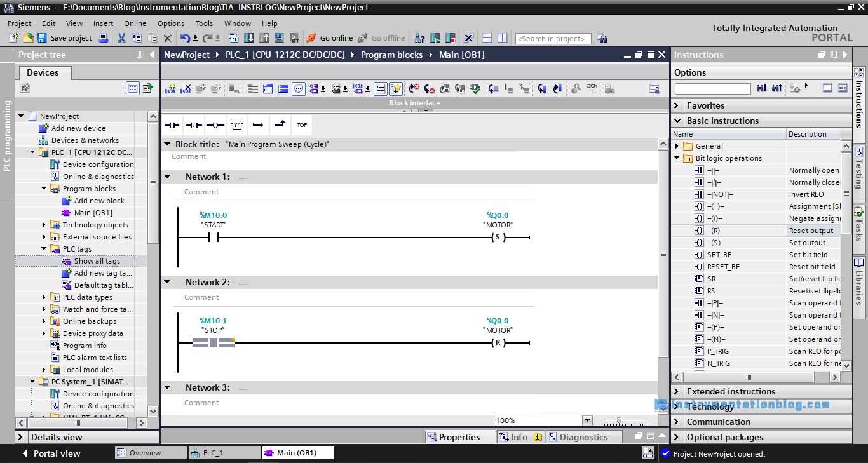Open the Options menu
The image size is (868, 463).
pos(171,23)
